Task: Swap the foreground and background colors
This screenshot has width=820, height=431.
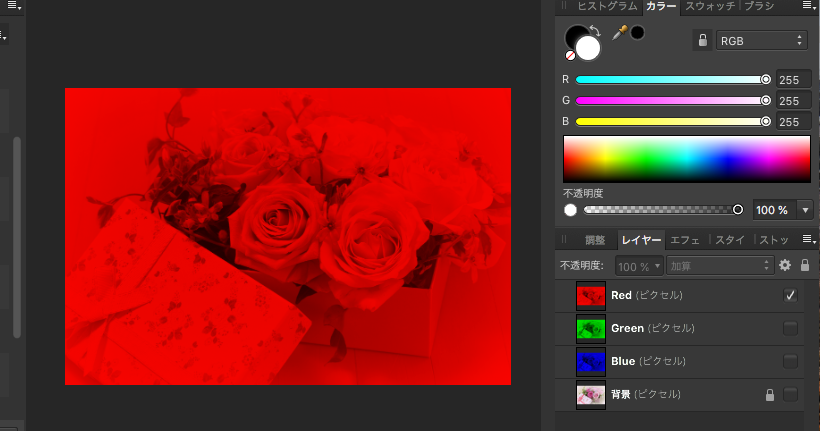Action: pos(596,30)
